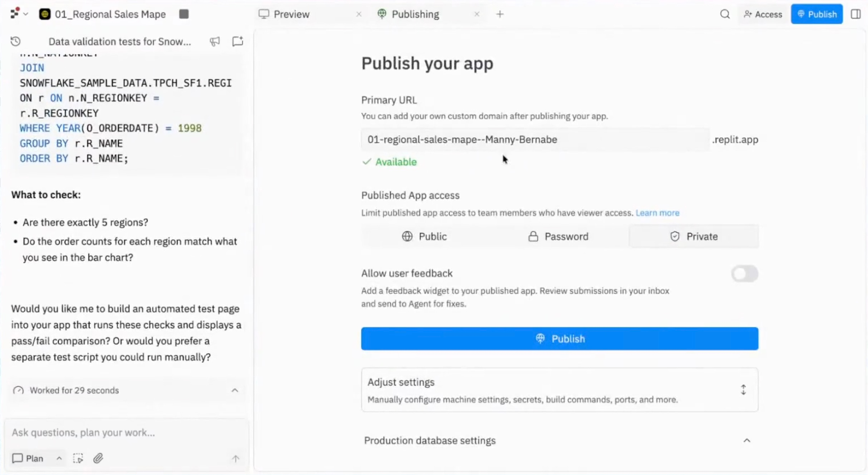Click the .replit.app domain suffix
868x475 pixels.
point(735,139)
